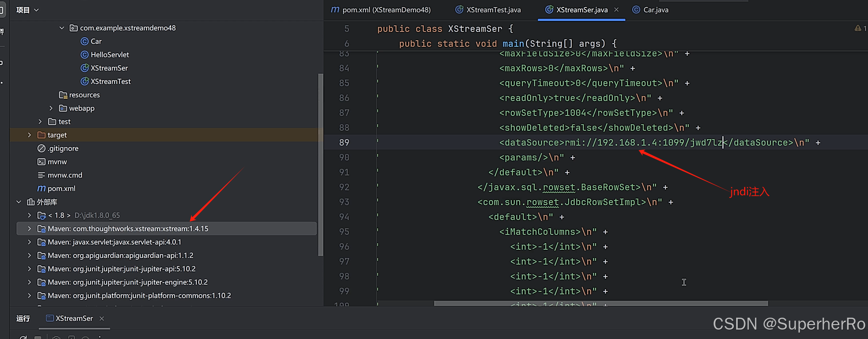
Task: Expand the xstream 1.4.15 Maven library
Action: 29,228
